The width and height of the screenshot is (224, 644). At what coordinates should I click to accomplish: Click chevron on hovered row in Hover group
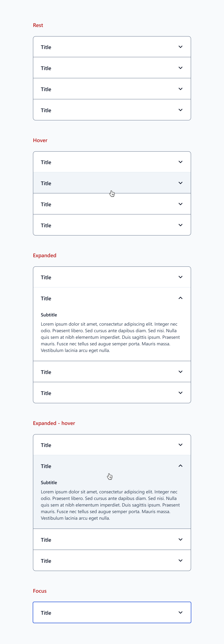coord(181,183)
